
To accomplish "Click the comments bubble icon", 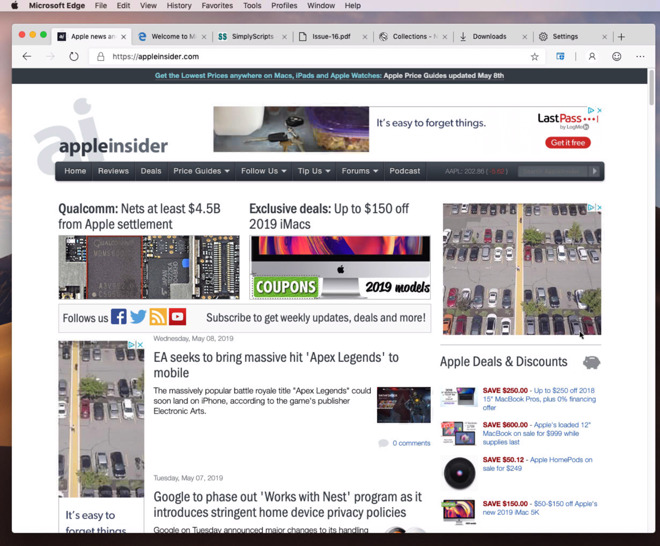I will pos(383,443).
